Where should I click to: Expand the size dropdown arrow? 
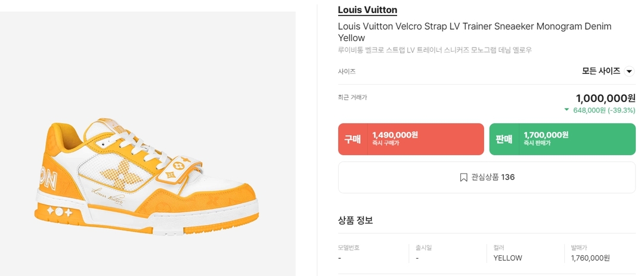pos(629,72)
